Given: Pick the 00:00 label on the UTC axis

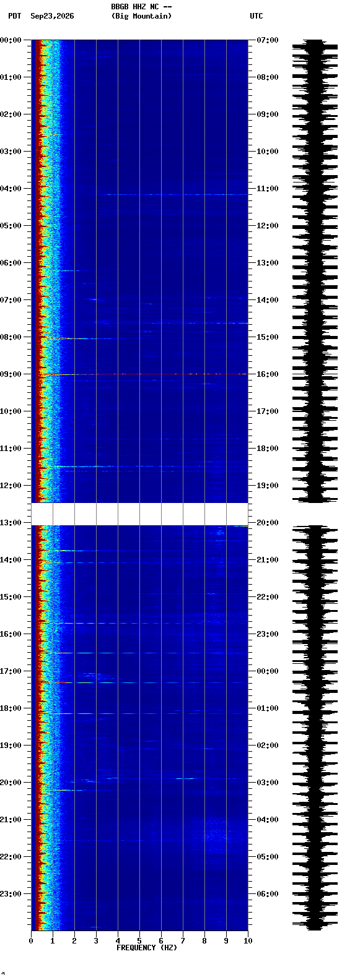Looking at the screenshot, I should (x=268, y=671).
